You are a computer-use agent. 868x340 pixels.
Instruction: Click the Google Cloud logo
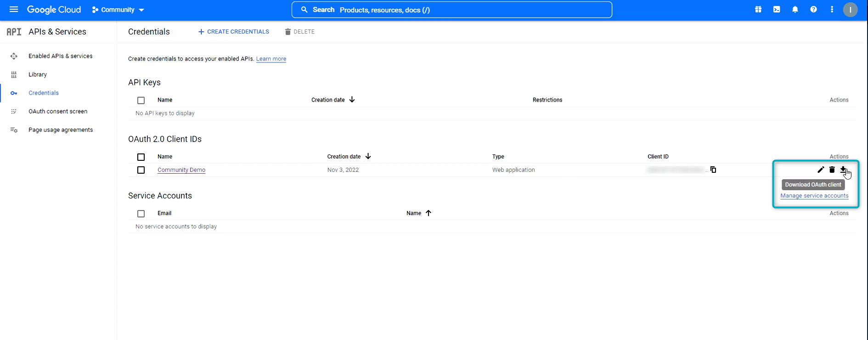[x=54, y=10]
